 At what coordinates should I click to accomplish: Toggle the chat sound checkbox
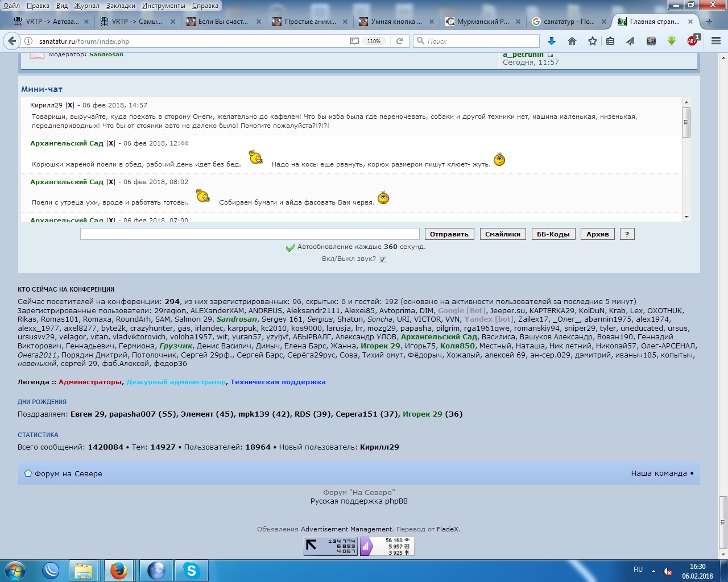383,259
